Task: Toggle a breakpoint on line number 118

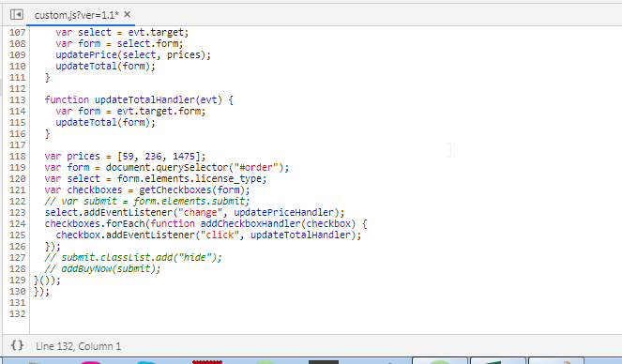Action: 18,157
